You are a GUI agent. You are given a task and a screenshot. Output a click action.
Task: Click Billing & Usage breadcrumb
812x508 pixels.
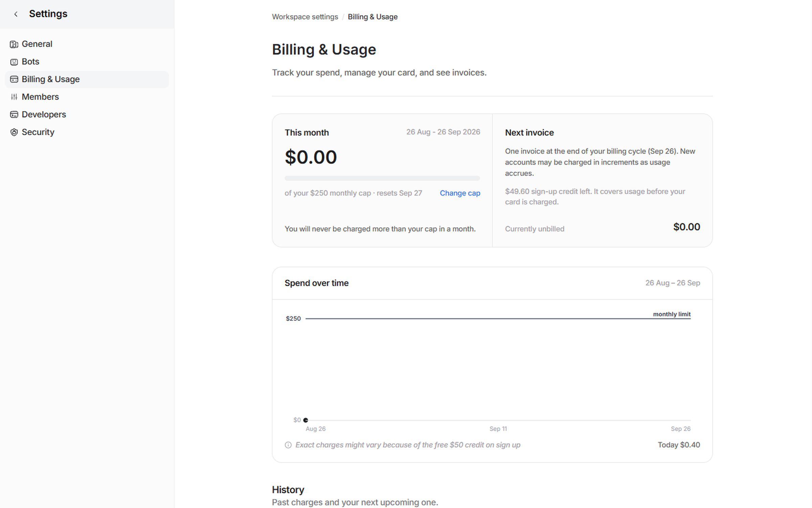(373, 17)
